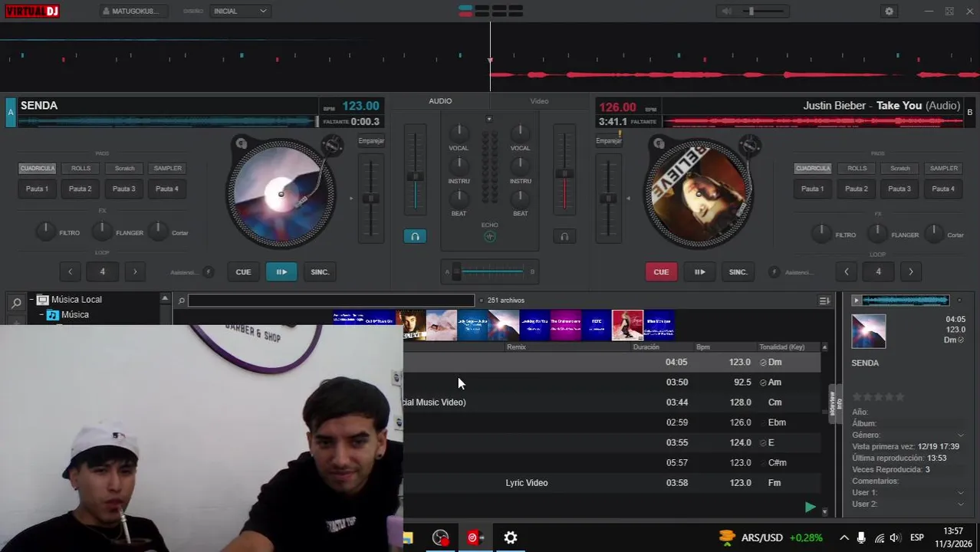Screen dimensions: 980x552
Task: Click Emparejar on deck A
Action: coord(371,141)
